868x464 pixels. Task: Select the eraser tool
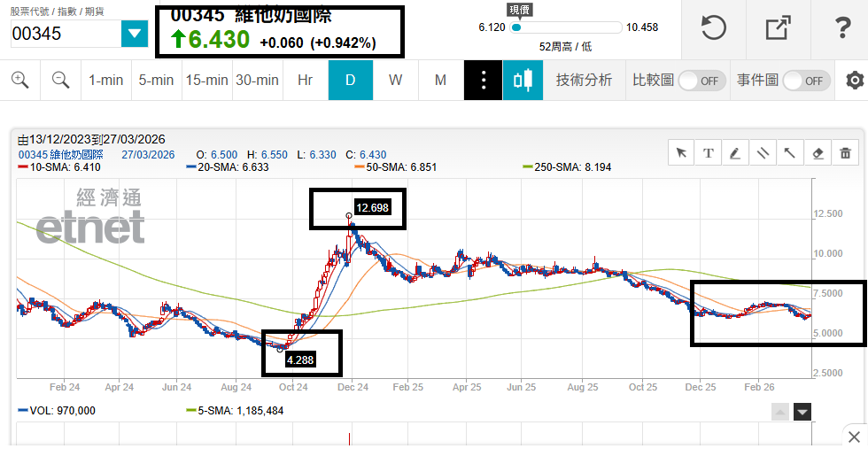[x=818, y=153]
